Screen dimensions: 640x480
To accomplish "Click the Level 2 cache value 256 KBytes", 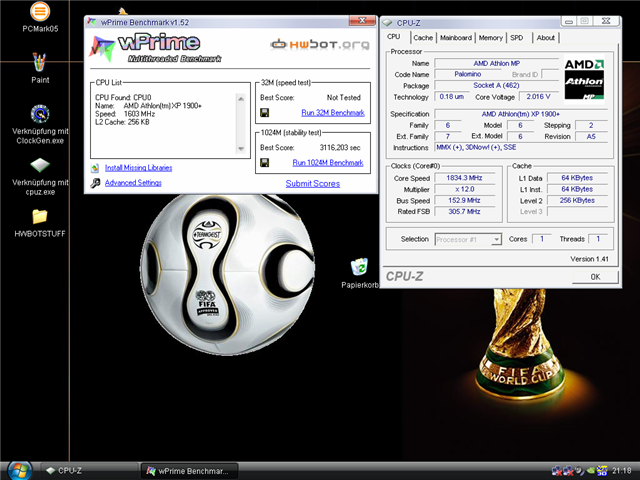I will click(x=577, y=200).
